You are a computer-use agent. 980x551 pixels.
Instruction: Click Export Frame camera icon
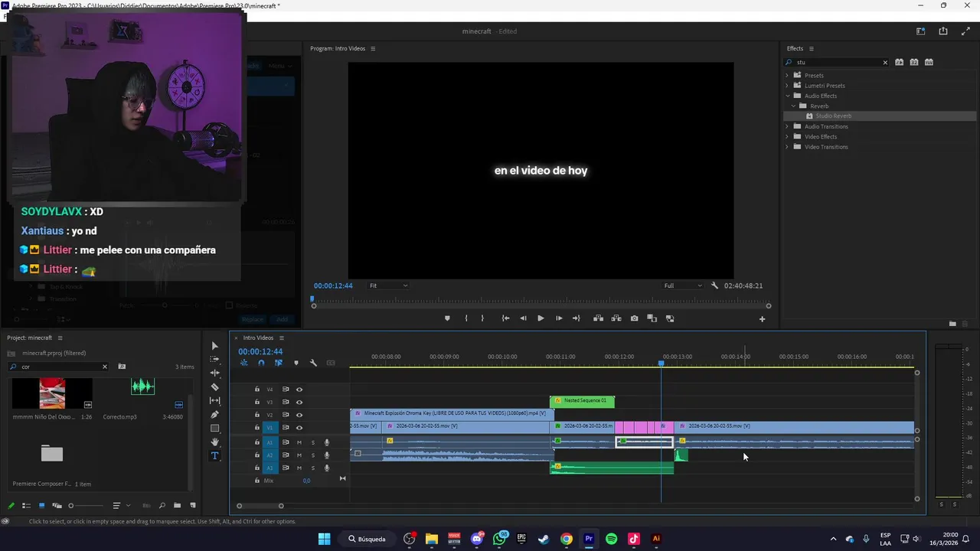(x=634, y=318)
